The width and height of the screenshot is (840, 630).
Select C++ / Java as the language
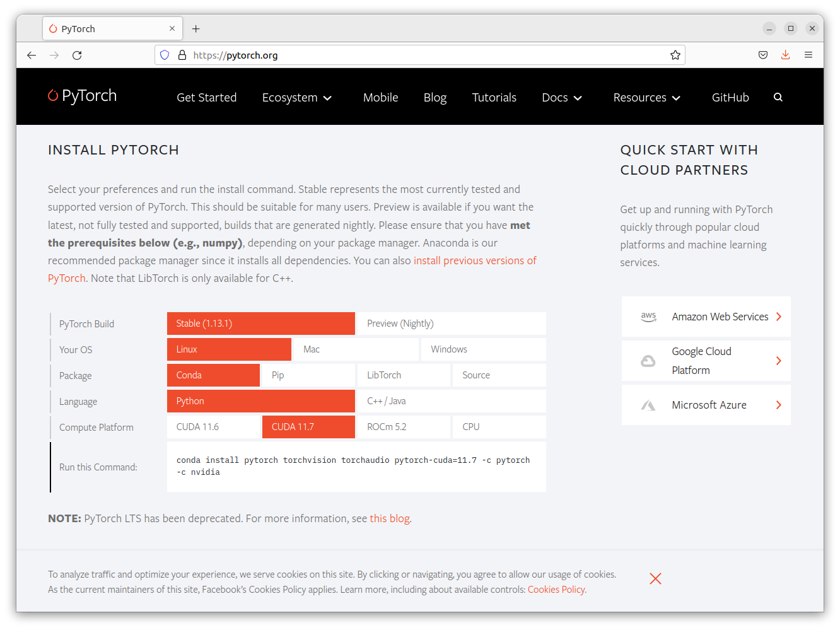coord(452,401)
